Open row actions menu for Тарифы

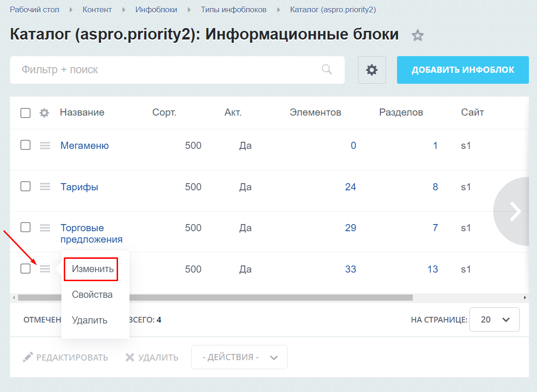45,186
